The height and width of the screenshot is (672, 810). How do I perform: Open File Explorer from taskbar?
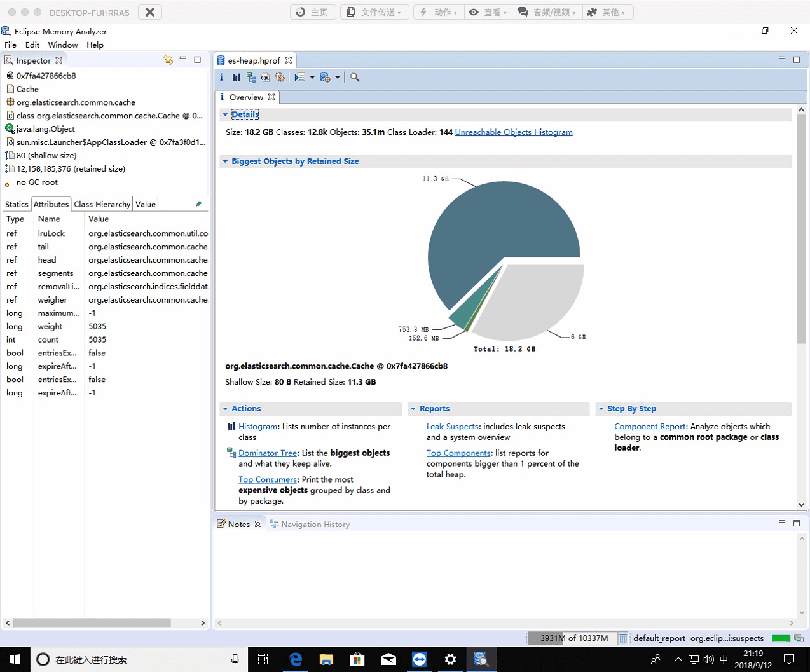tap(326, 659)
